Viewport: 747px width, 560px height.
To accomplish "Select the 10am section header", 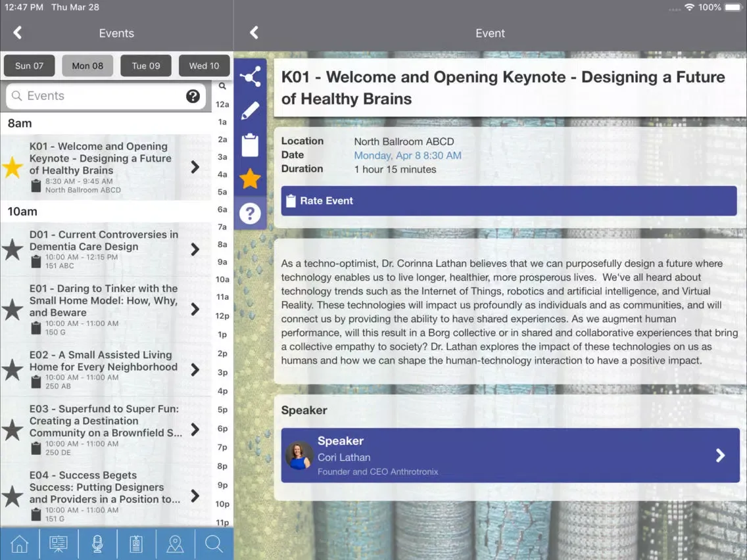I will click(x=106, y=212).
